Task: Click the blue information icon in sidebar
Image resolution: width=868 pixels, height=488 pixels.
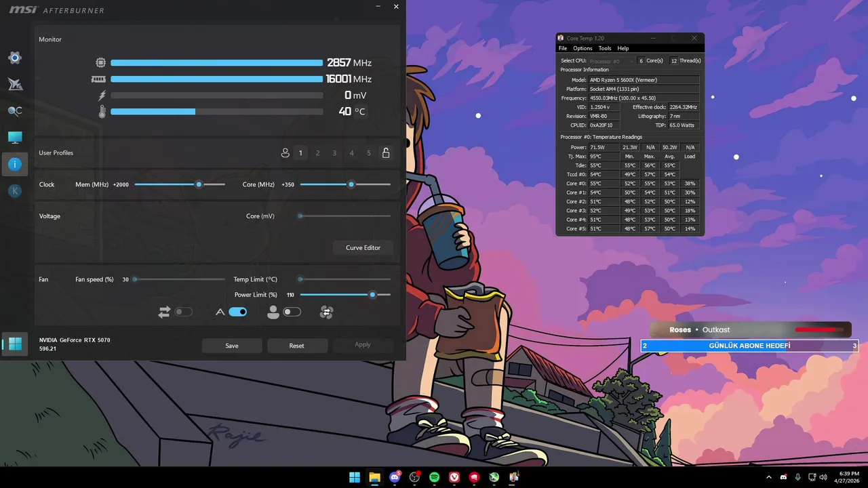Action: tap(15, 164)
